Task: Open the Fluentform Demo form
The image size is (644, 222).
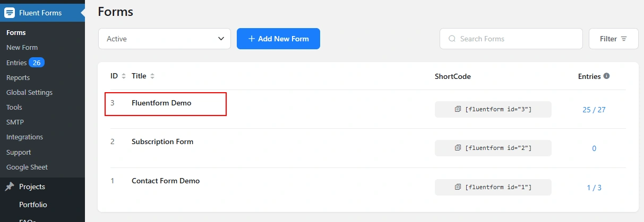Action: tap(161, 103)
